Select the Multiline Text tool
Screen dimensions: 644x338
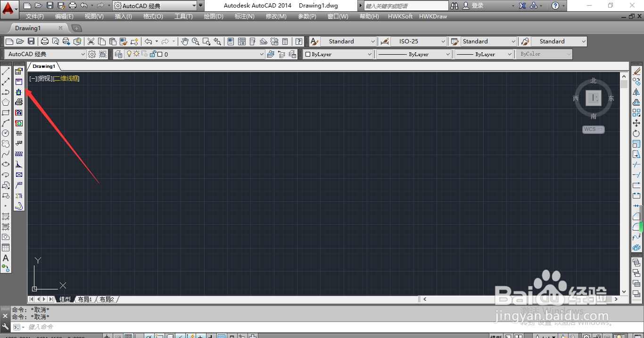pos(6,258)
